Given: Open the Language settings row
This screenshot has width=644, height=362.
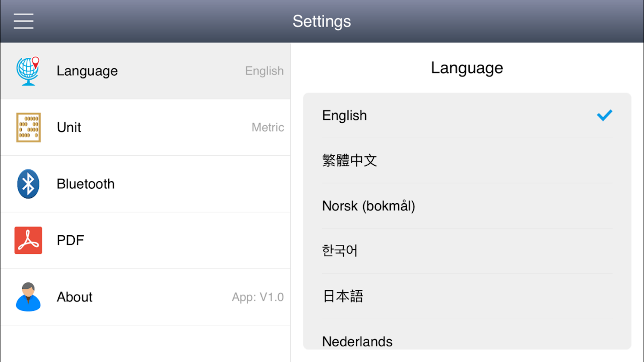Looking at the screenshot, I should [x=145, y=71].
